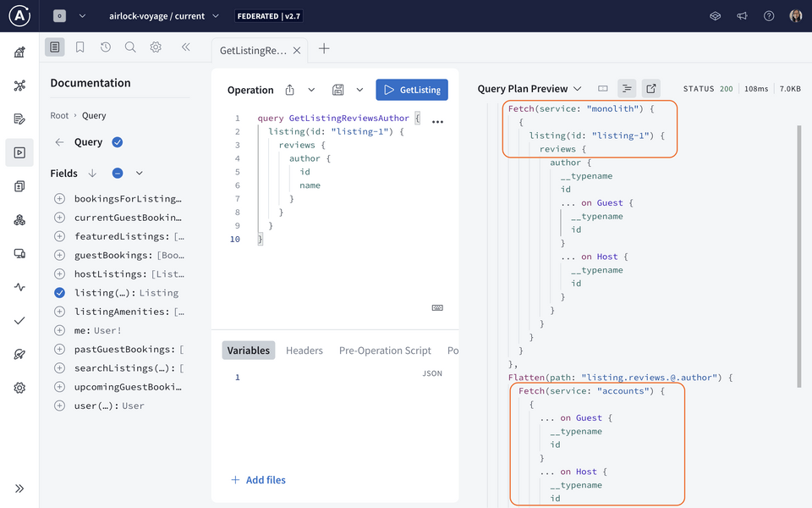Uncheck the selected listing field
The width and height of the screenshot is (812, 508).
click(59, 293)
